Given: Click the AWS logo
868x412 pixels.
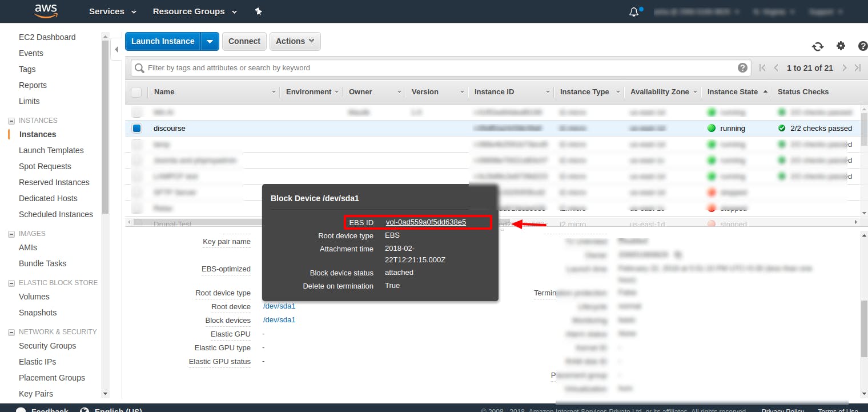Looking at the screenshot, I should point(46,11).
